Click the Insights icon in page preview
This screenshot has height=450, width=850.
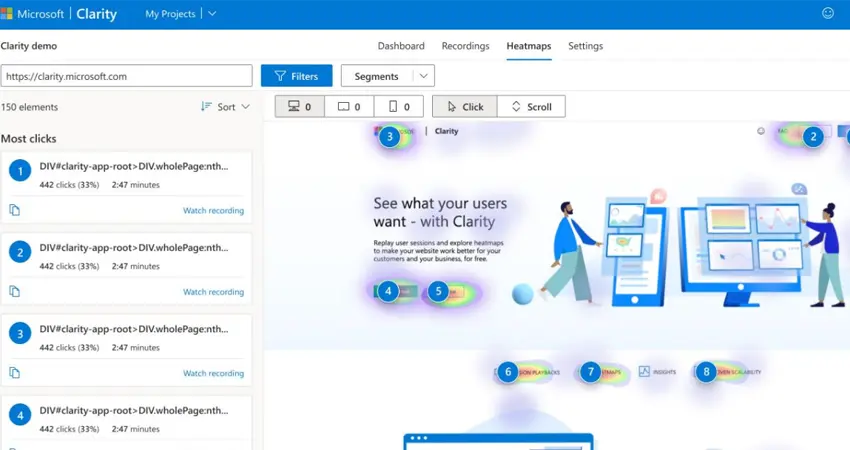644,371
